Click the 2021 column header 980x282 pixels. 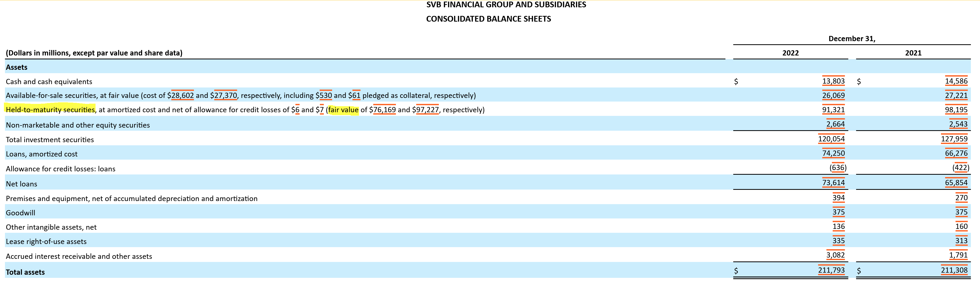tap(913, 53)
